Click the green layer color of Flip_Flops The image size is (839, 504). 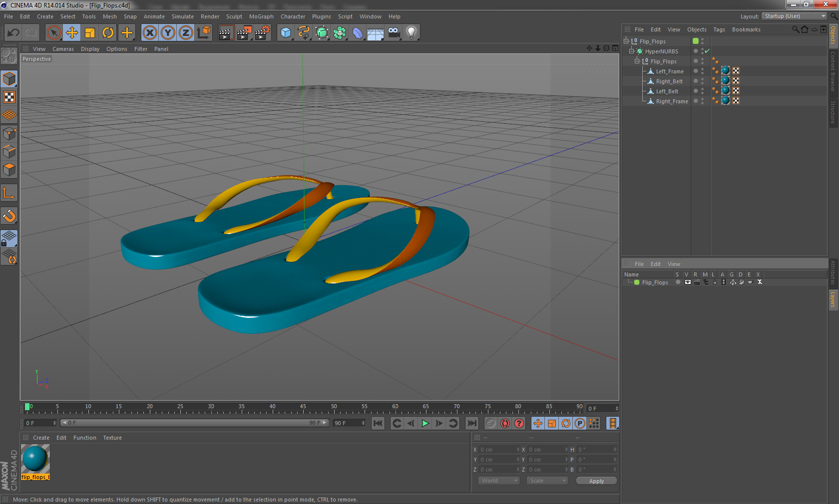[x=637, y=282]
